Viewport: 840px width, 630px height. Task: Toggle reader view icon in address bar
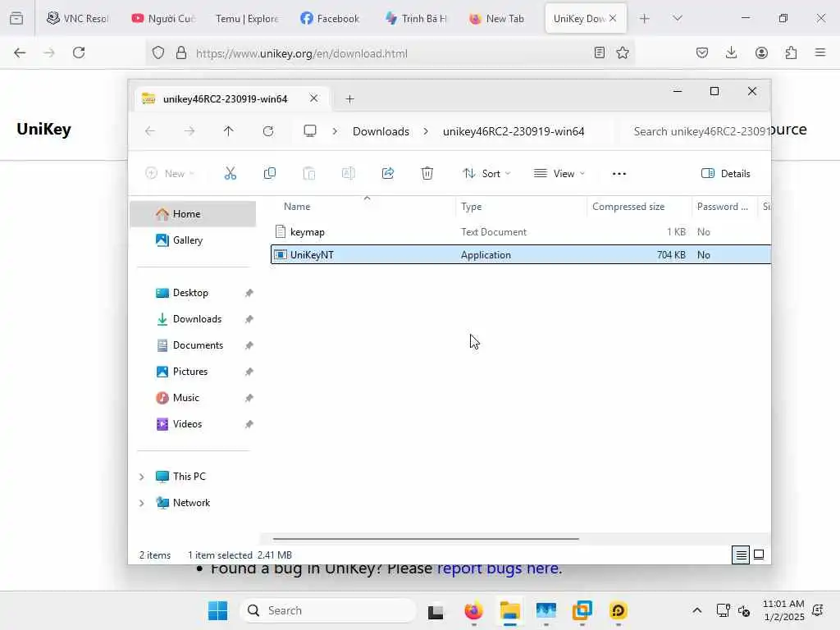click(600, 52)
